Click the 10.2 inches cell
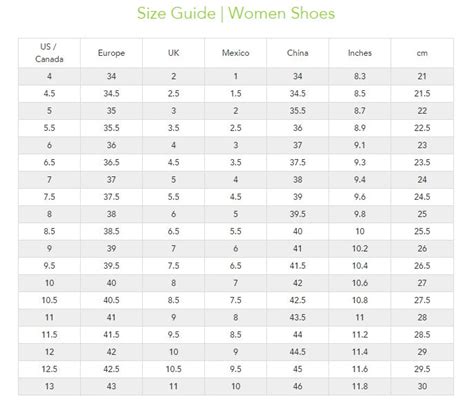The width and height of the screenshot is (474, 401). (x=360, y=249)
